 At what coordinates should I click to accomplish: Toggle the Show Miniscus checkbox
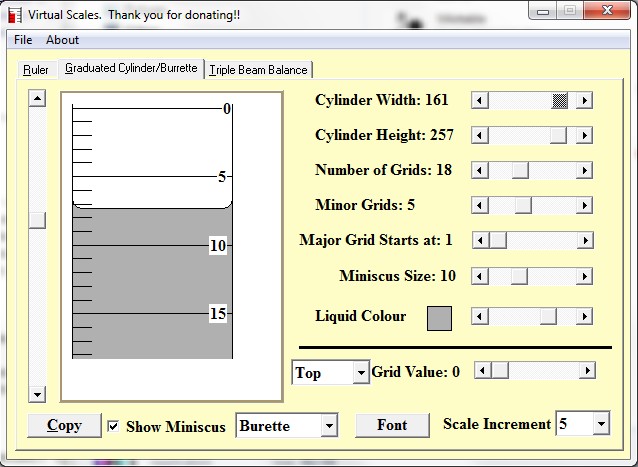(x=113, y=426)
